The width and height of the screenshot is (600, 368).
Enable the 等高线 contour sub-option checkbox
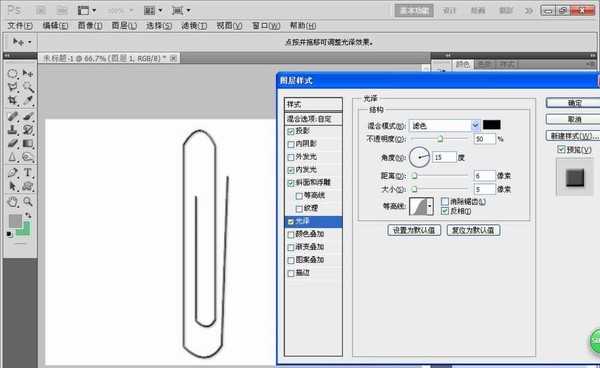pyautogui.click(x=299, y=196)
